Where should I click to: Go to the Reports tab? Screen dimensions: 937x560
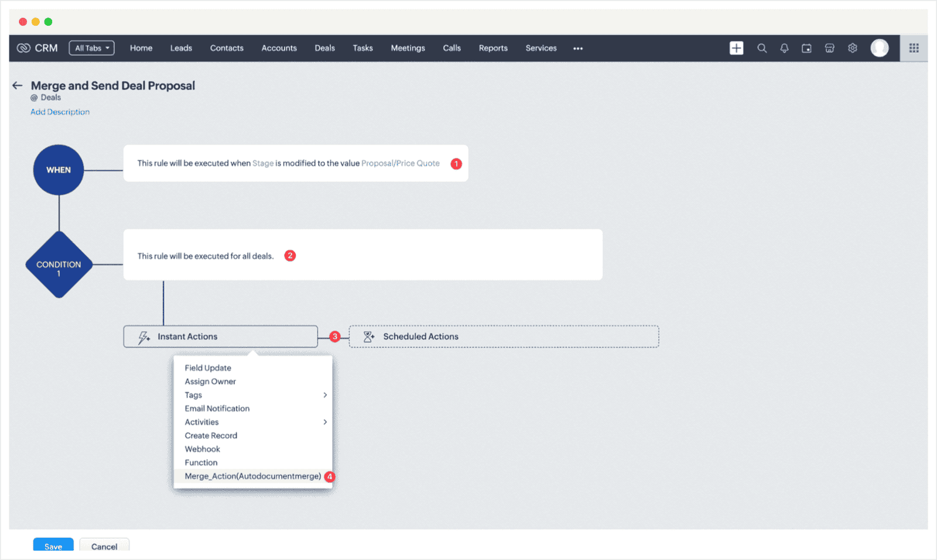(493, 48)
